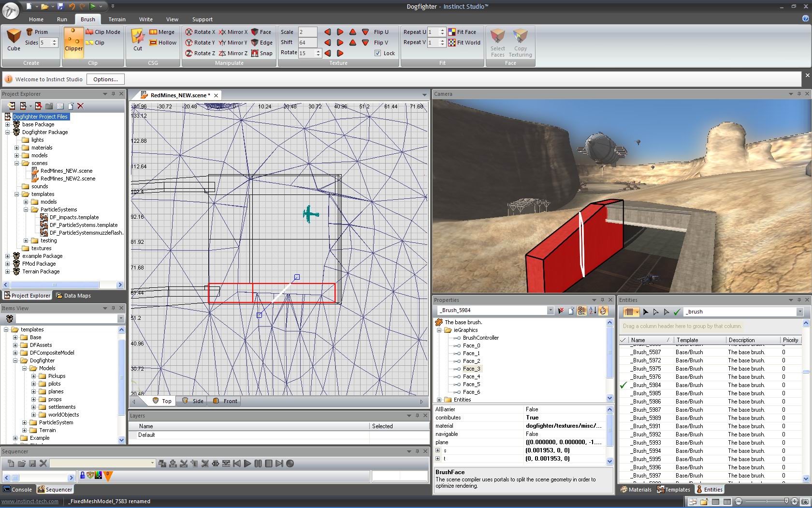The height and width of the screenshot is (508, 812).
Task: Open the Console tab
Action: 18,490
